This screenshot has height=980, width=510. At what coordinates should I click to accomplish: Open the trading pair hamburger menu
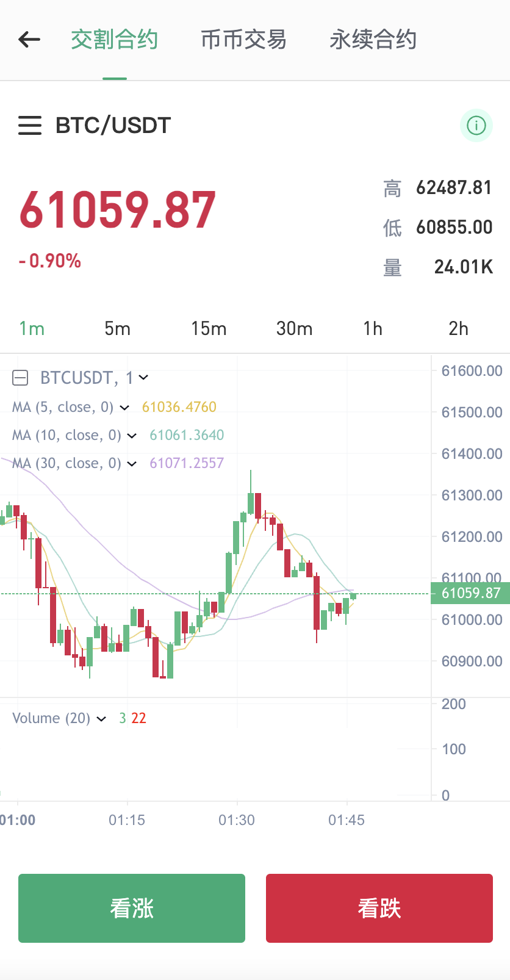[29, 125]
